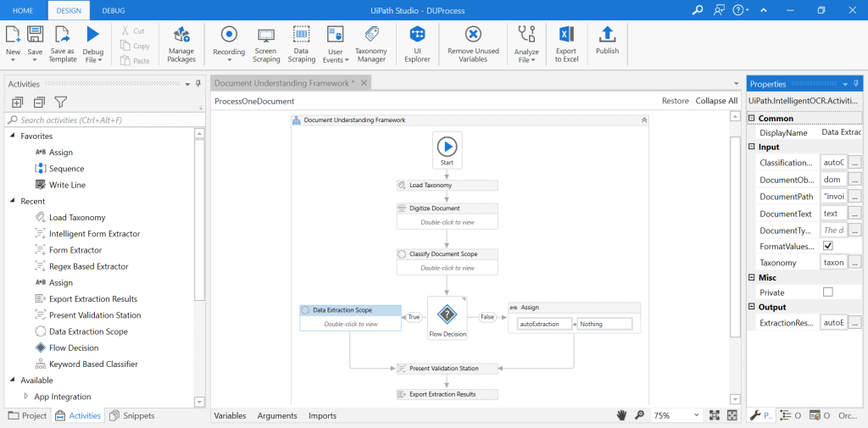Switch to the DEBUG ribbon tab
Image resolution: width=868 pixels, height=428 pixels.
pos(112,9)
